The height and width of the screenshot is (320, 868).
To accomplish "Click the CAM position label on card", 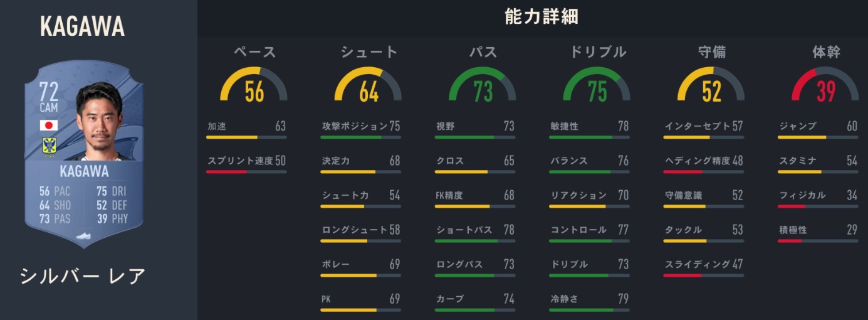I will (48, 108).
